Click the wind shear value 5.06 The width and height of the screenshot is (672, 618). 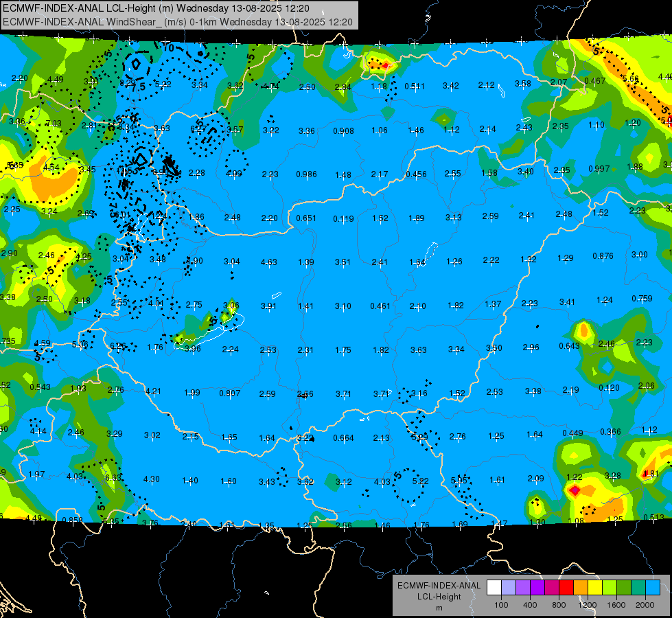pyautogui.click(x=80, y=345)
